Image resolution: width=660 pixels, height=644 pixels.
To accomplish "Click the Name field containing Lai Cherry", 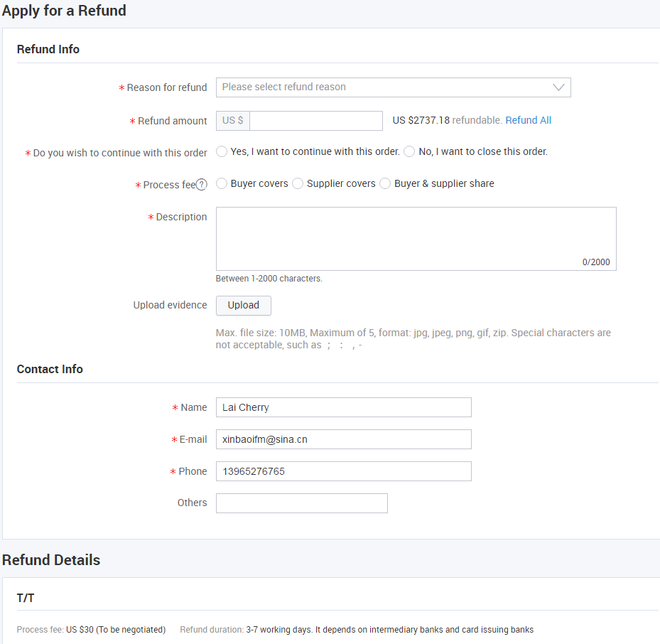I will (343, 407).
